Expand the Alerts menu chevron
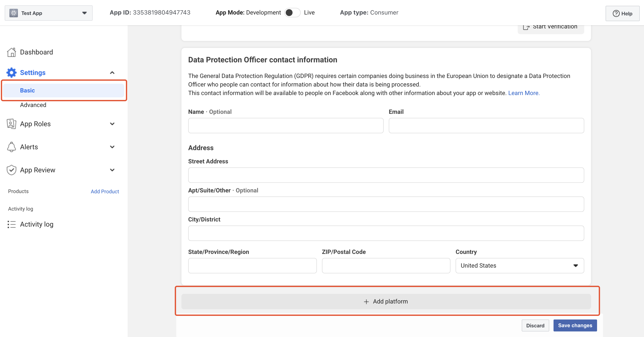The width and height of the screenshot is (644, 337). (x=112, y=147)
